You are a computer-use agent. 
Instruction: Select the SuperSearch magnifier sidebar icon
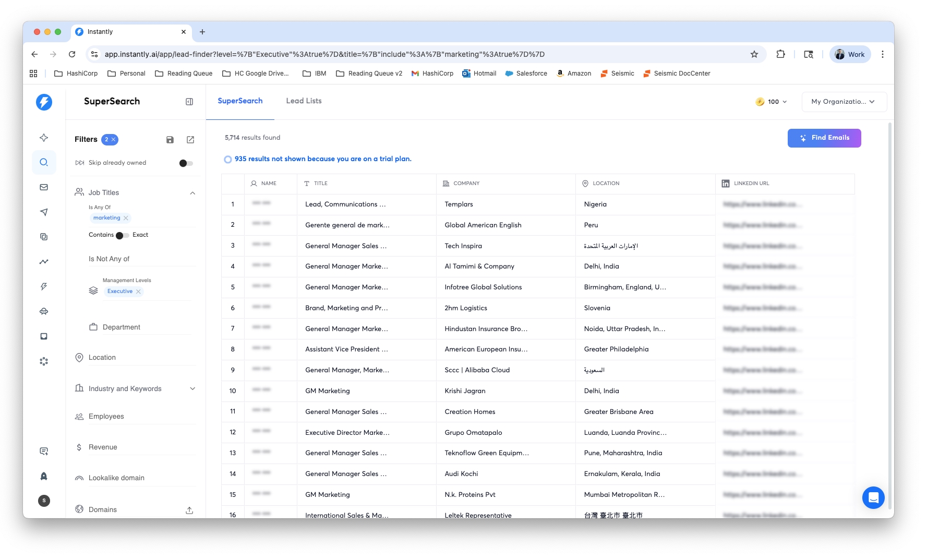coord(44,162)
